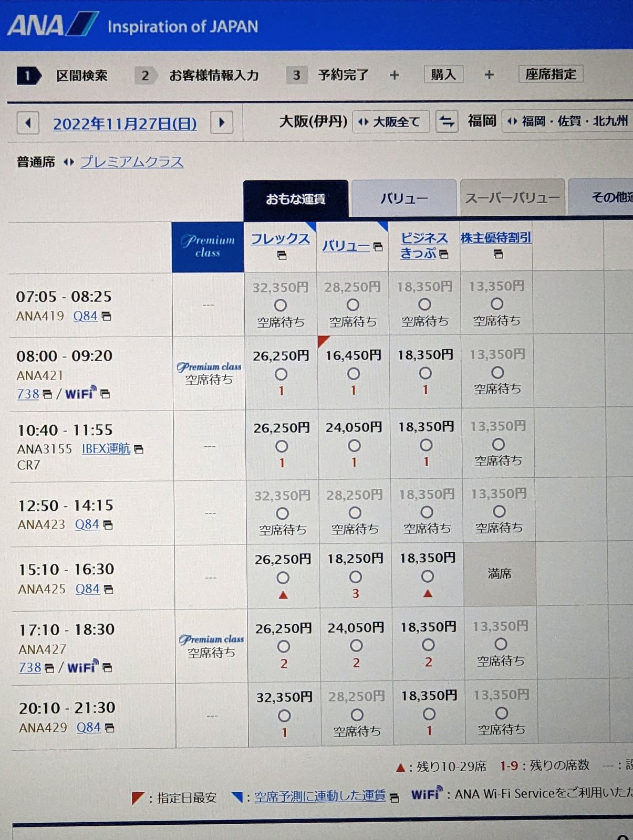Image resolution: width=633 pixels, height=840 pixels.
Task: Click Premium class 空席待ち cell for ANA421
Action: click(209, 373)
